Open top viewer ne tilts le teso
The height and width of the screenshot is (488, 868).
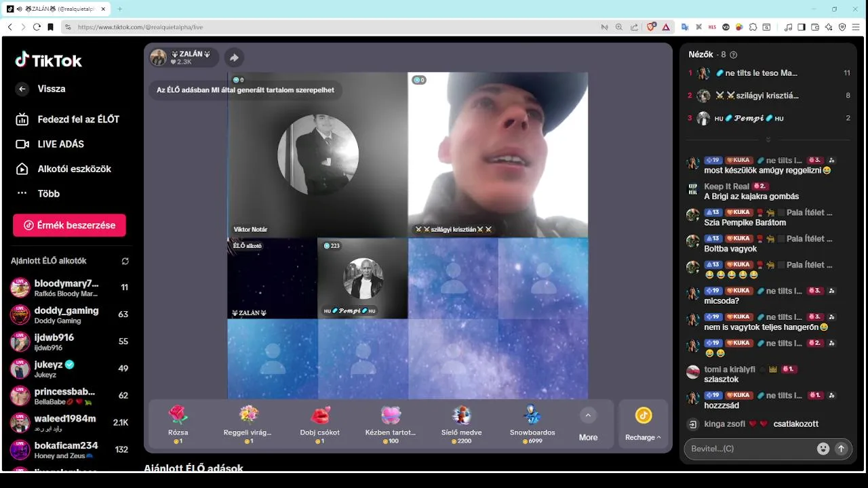click(769, 73)
